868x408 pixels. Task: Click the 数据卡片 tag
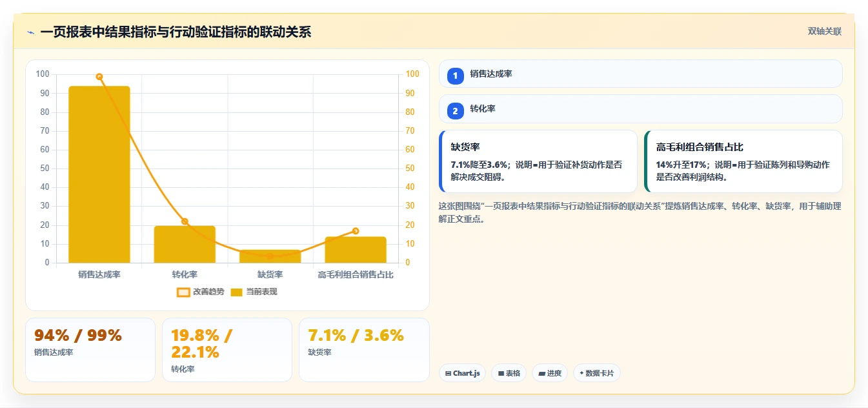(596, 373)
